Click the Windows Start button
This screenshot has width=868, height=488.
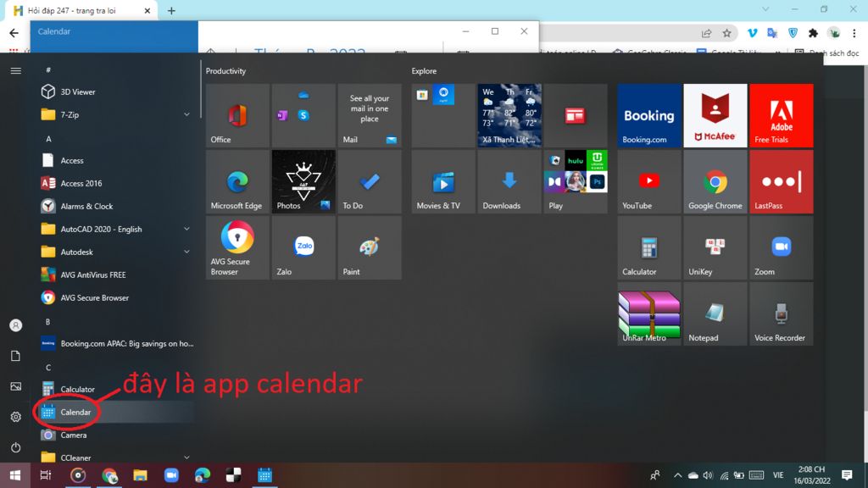[x=15, y=475]
